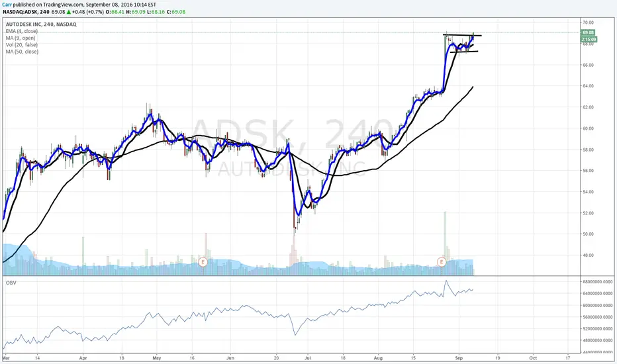617x364 pixels.
Task: Click the 20 date label after Jun
Action: click(277, 358)
